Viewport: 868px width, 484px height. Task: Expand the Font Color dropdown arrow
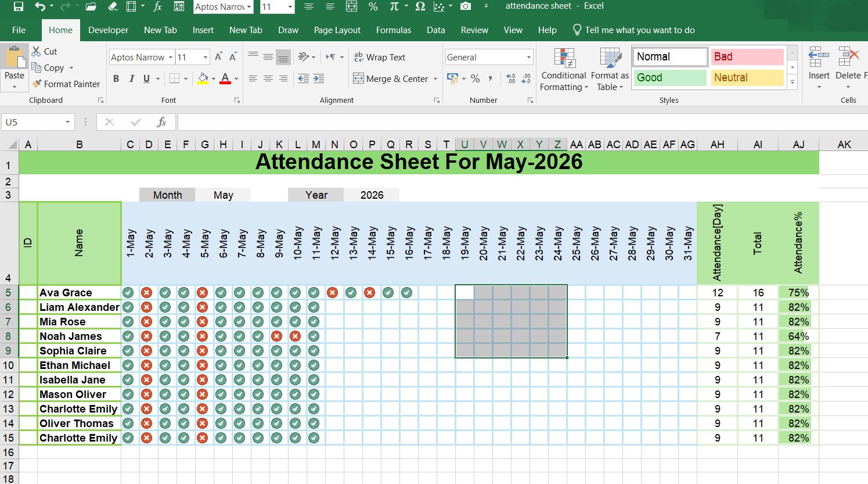coord(236,78)
